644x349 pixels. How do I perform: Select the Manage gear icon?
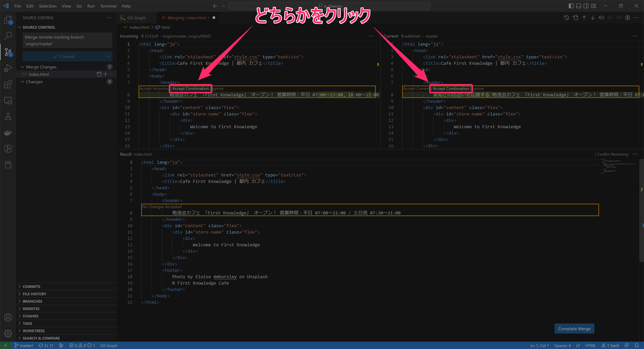8,334
